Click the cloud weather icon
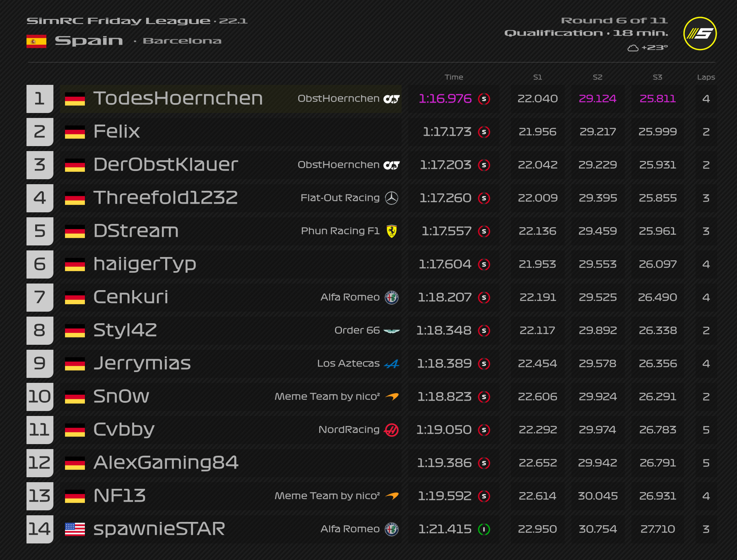Image resolution: width=737 pixels, height=560 pixels. tap(633, 48)
